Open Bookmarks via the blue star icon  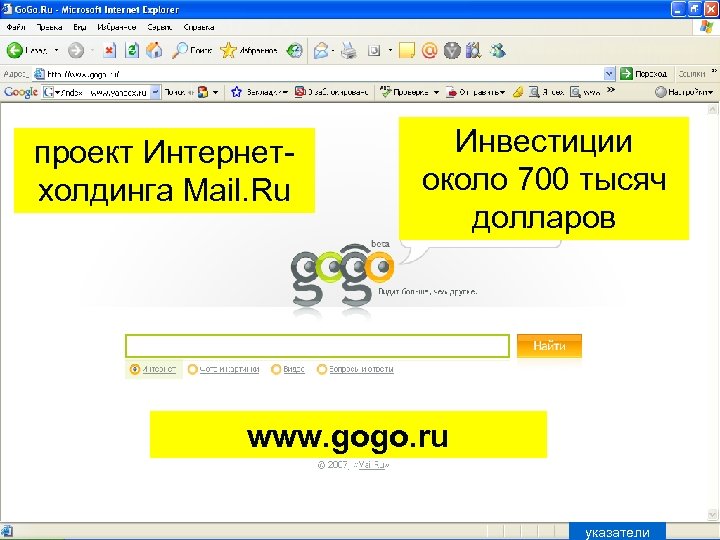point(236,92)
